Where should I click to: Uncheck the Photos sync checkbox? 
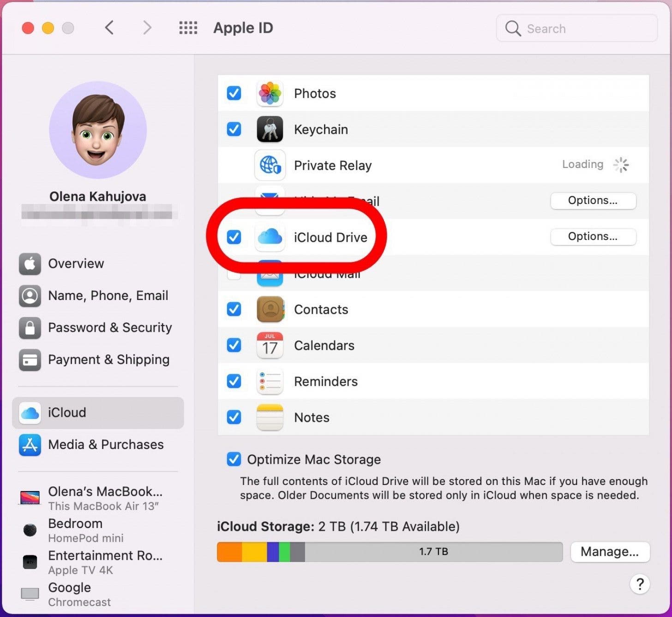point(234,93)
